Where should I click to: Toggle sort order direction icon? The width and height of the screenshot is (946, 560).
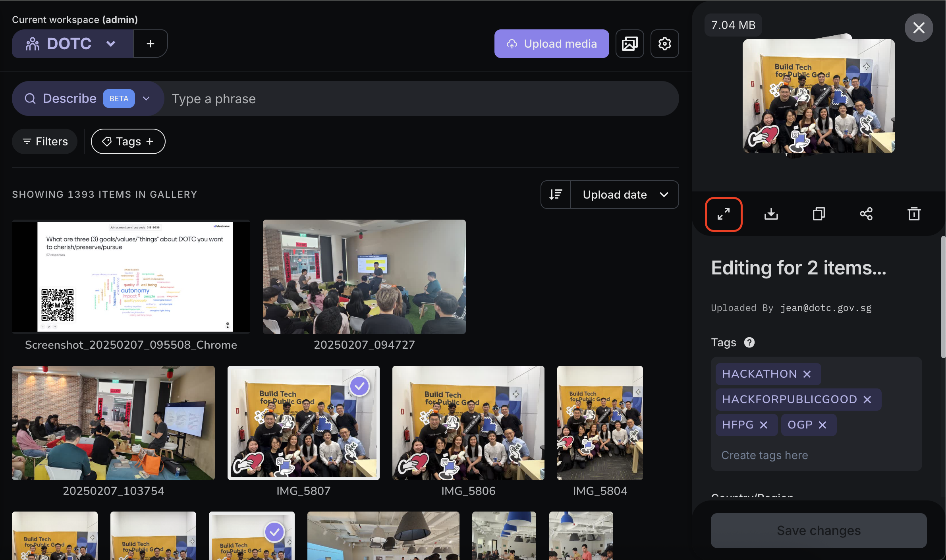(x=556, y=195)
